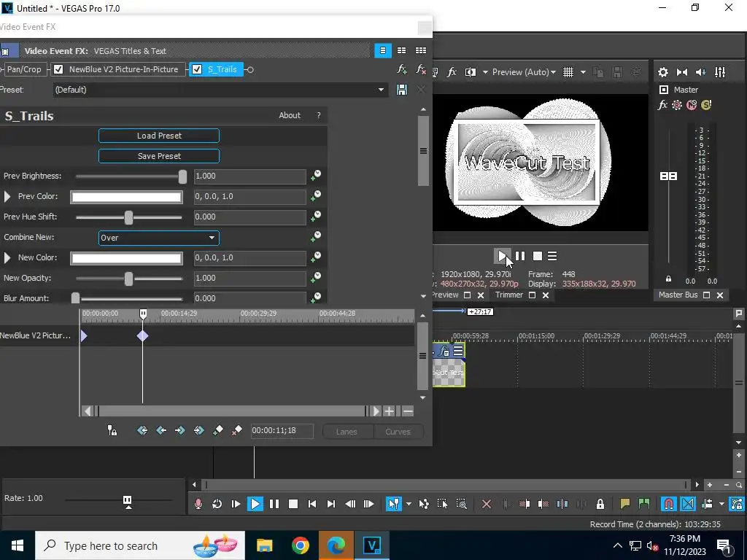Select the Envelope Edit tool
The height and width of the screenshot is (560, 747).
[424, 504]
